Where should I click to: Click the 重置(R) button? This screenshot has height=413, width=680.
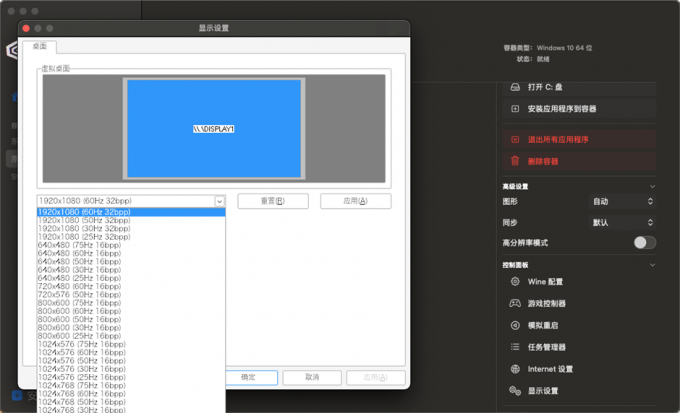coord(273,201)
